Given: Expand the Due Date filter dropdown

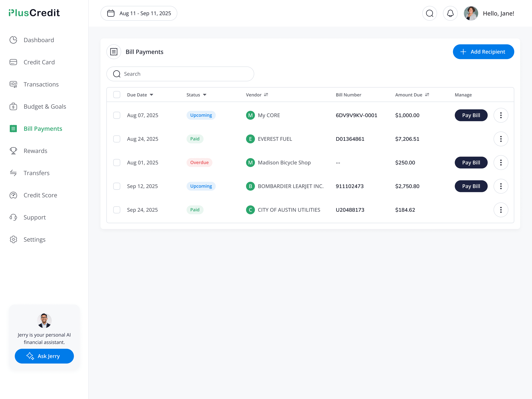Looking at the screenshot, I should [x=152, y=95].
